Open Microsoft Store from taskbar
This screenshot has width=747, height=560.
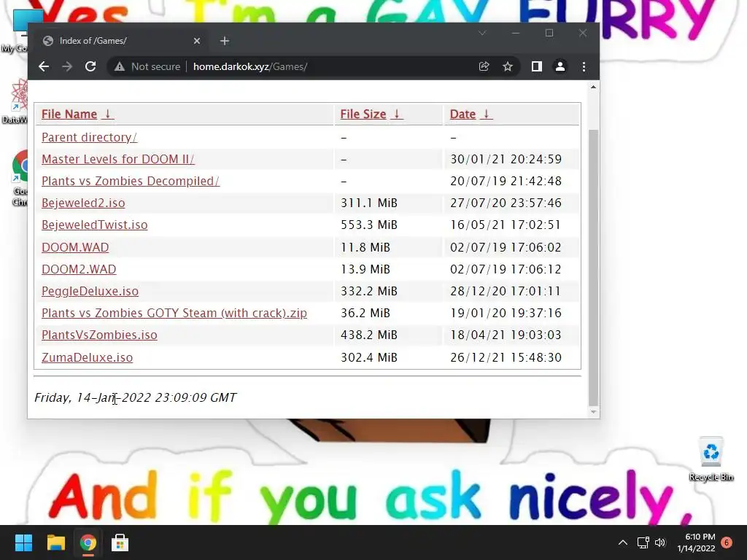coord(120,542)
